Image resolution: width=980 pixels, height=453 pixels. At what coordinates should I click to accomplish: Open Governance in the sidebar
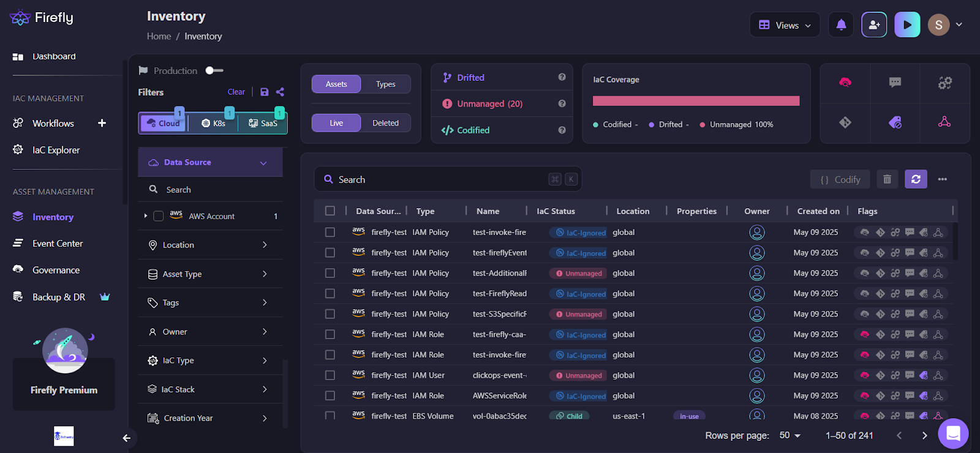pos(56,270)
